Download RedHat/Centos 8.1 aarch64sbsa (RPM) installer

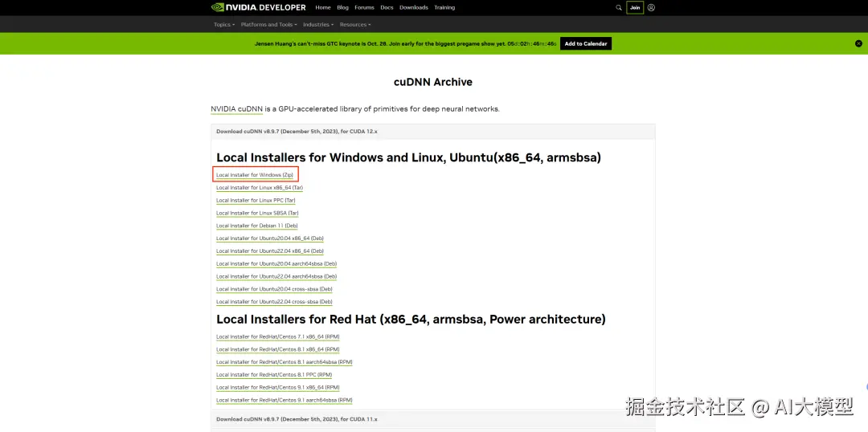(285, 362)
